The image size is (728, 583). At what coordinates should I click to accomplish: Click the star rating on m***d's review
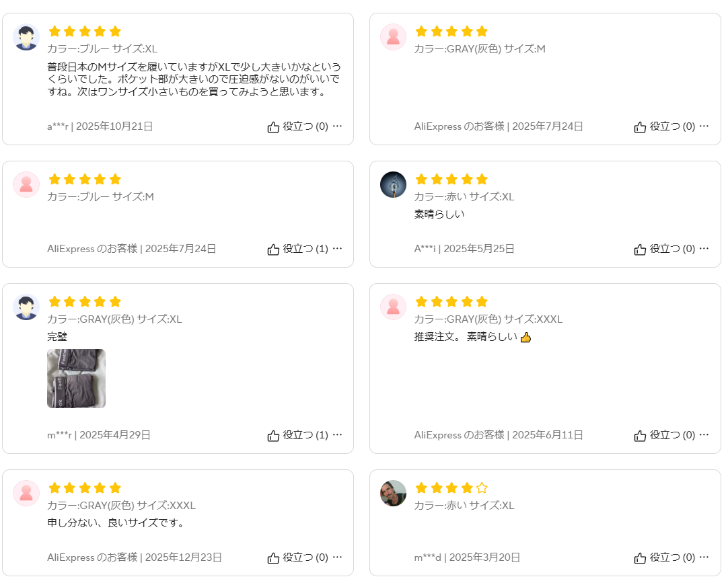pos(451,488)
